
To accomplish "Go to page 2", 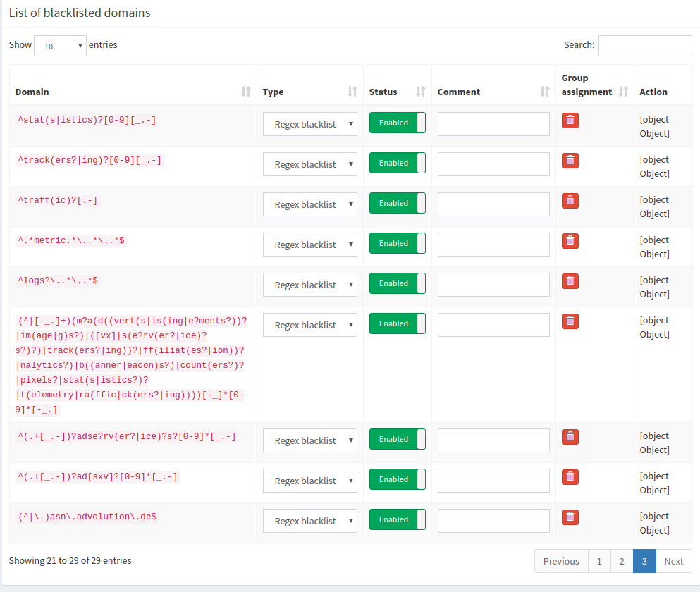I will pyautogui.click(x=622, y=561).
